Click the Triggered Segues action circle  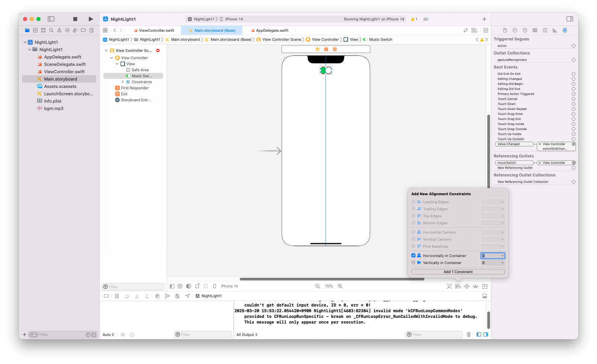(574, 46)
